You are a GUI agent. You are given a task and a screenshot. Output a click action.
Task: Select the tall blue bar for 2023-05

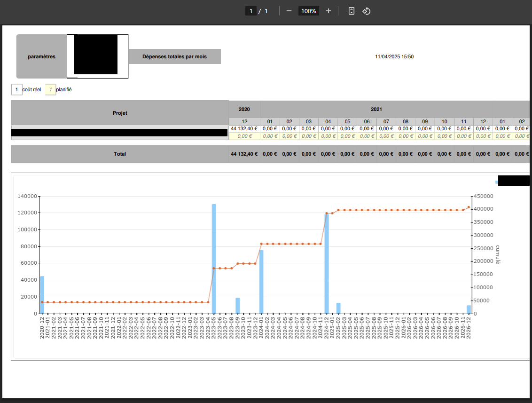tap(214, 259)
